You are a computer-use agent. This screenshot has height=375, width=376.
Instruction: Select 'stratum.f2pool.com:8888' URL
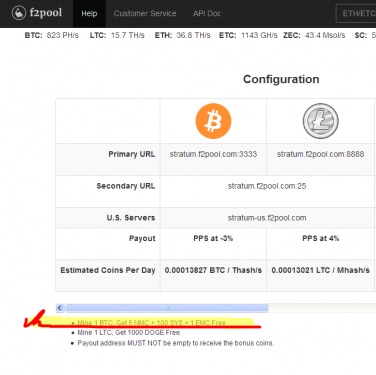click(x=320, y=154)
